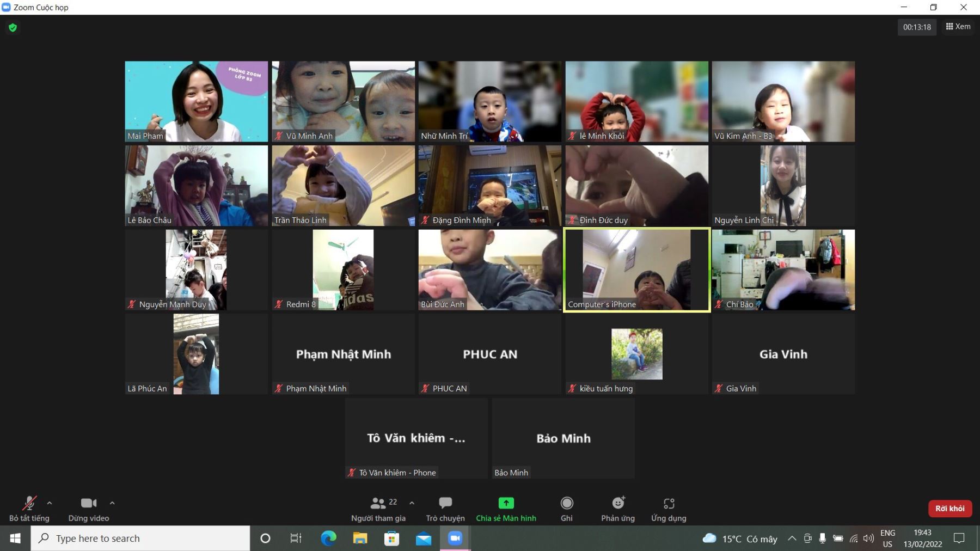
Task: Toggle system volume speaker icon in tray
Action: click(x=868, y=538)
